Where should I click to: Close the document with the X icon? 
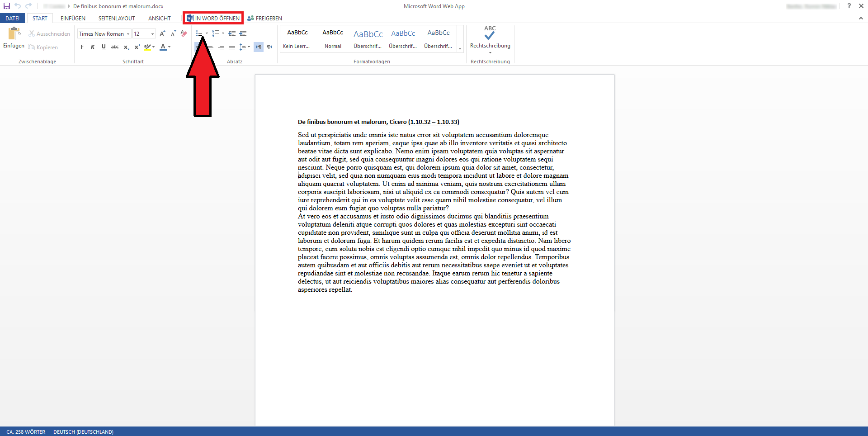[861, 6]
